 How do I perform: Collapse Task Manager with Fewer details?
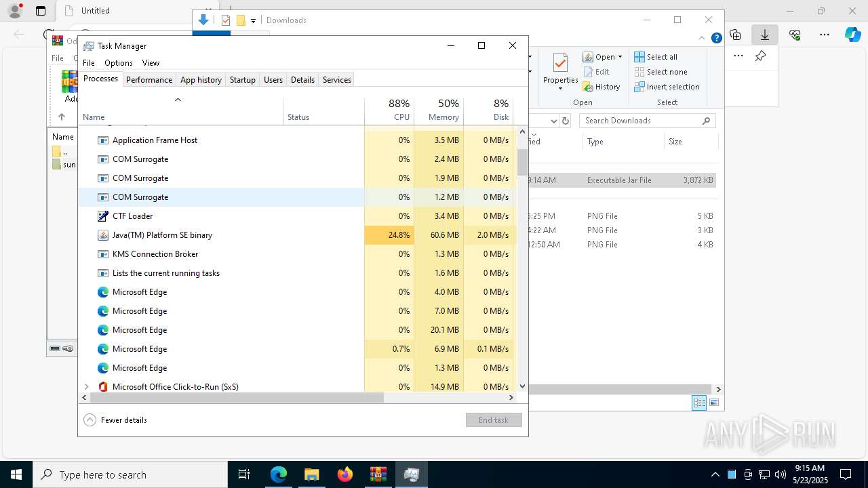point(115,420)
